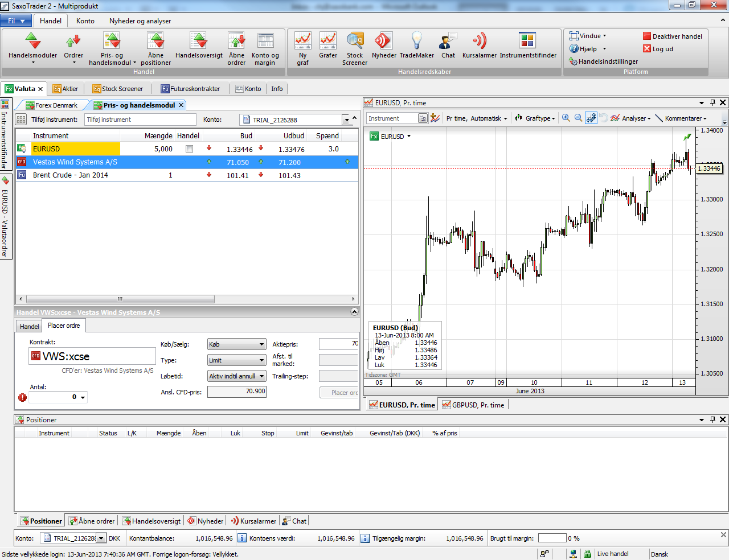Click the red warning icon by Antal
The image size is (729, 560).
22,397
